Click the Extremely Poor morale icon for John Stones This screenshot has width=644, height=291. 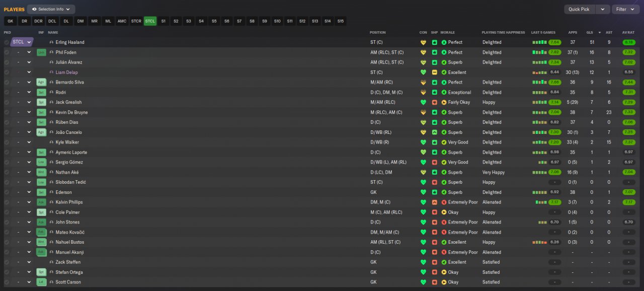click(444, 222)
